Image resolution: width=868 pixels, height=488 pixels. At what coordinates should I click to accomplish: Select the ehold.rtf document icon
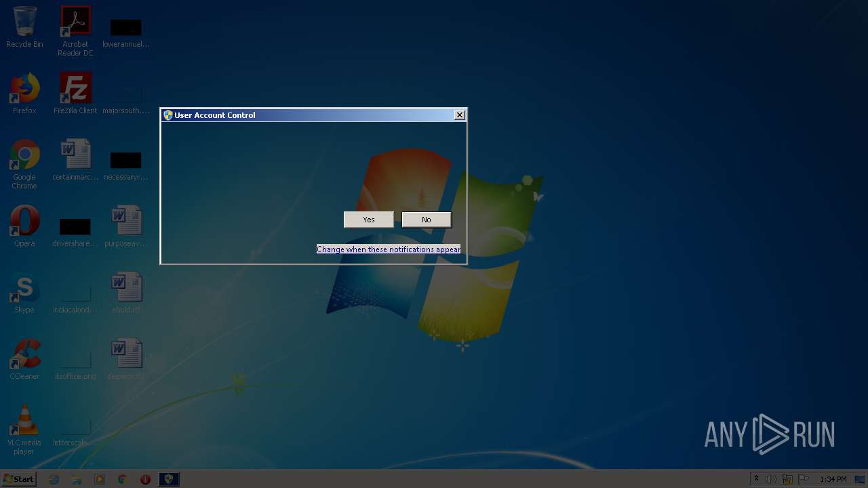click(126, 293)
